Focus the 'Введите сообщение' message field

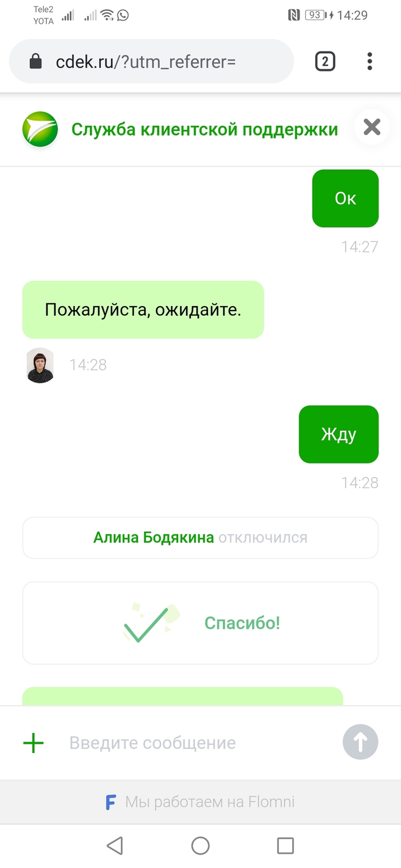195,743
